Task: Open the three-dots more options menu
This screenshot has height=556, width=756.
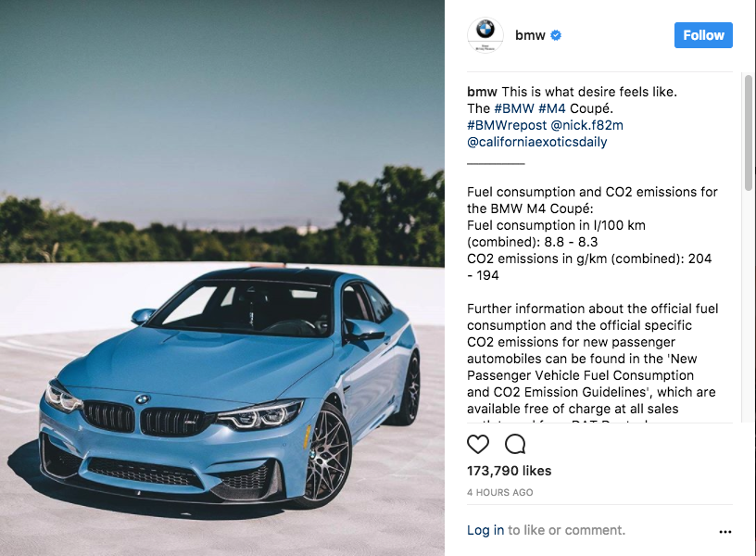Action: [725, 531]
